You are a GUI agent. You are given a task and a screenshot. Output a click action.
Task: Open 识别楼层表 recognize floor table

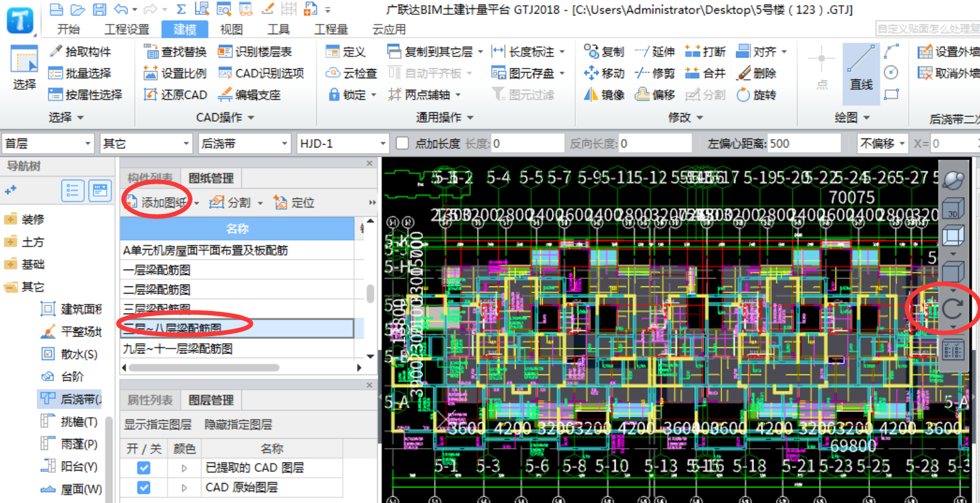click(255, 52)
